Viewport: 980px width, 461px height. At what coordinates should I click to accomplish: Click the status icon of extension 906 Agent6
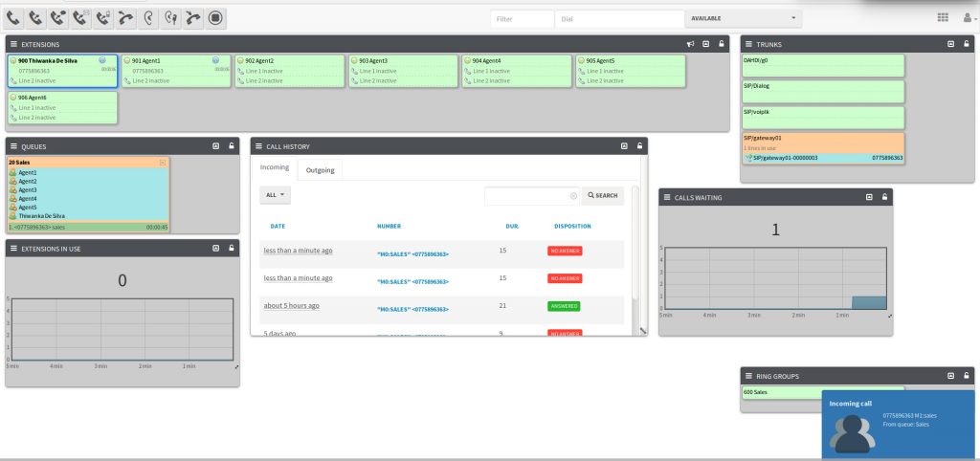click(x=12, y=99)
